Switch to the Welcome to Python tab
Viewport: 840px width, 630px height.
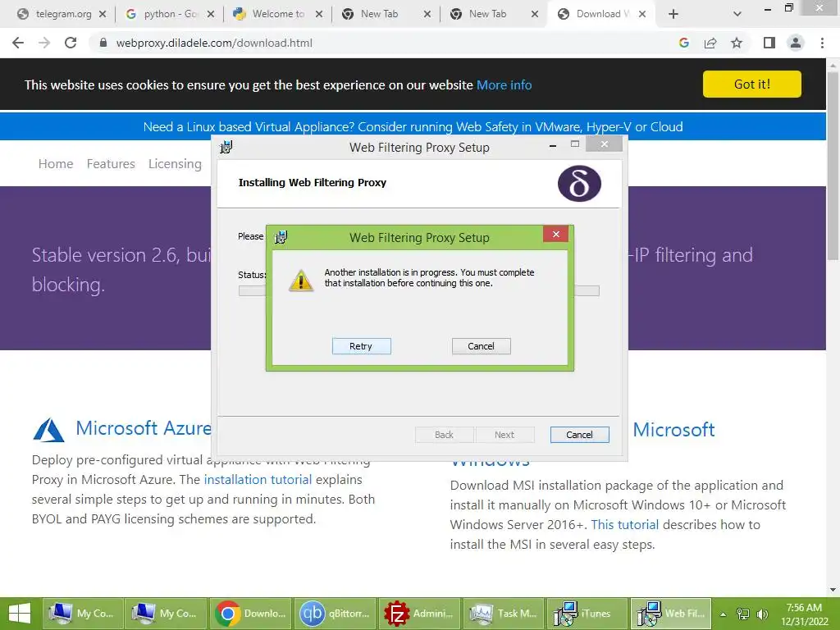pyautogui.click(x=276, y=14)
